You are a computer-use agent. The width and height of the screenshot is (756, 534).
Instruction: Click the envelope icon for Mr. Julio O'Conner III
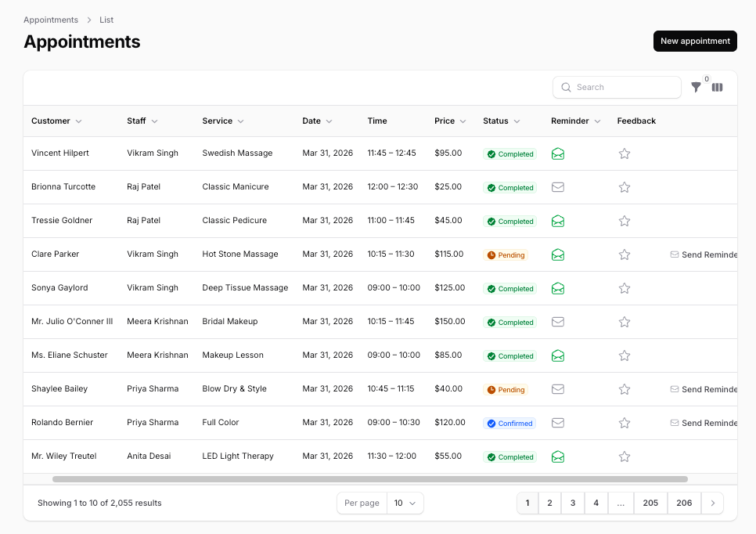(x=558, y=321)
